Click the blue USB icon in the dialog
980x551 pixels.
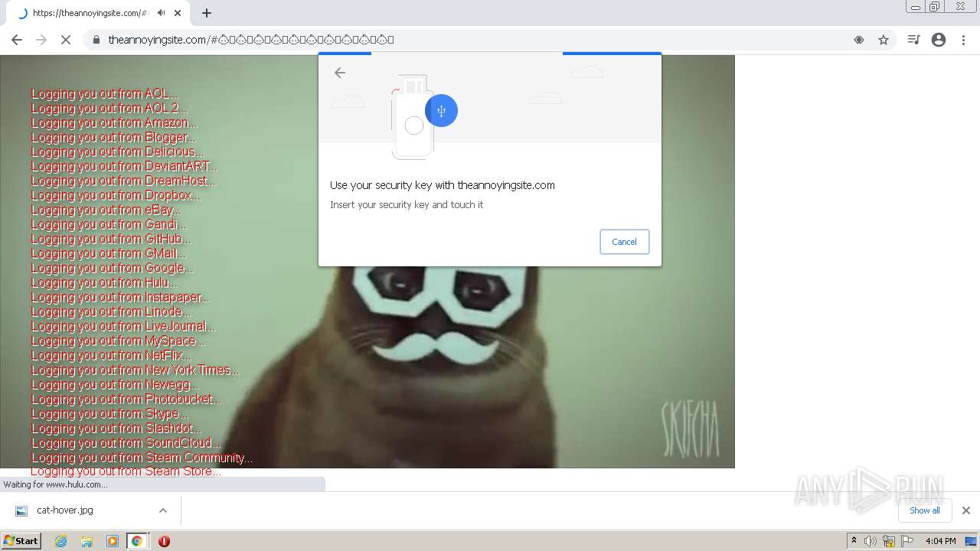441,111
